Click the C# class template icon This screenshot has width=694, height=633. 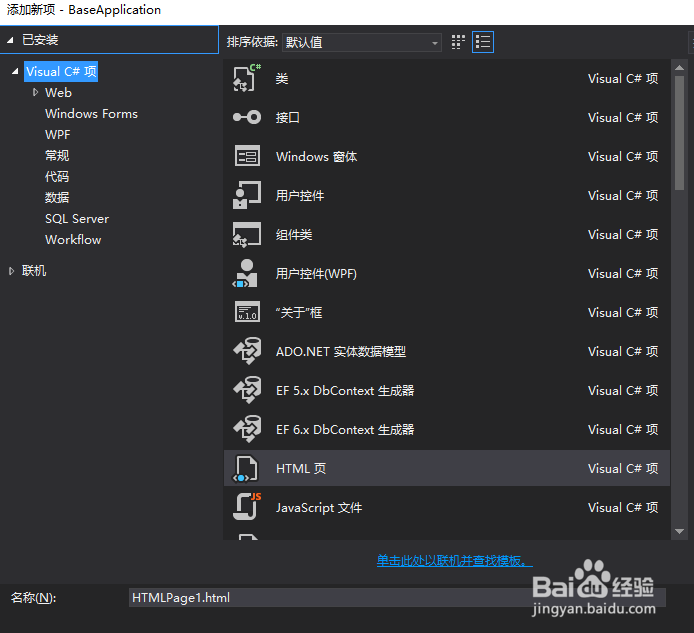[247, 78]
